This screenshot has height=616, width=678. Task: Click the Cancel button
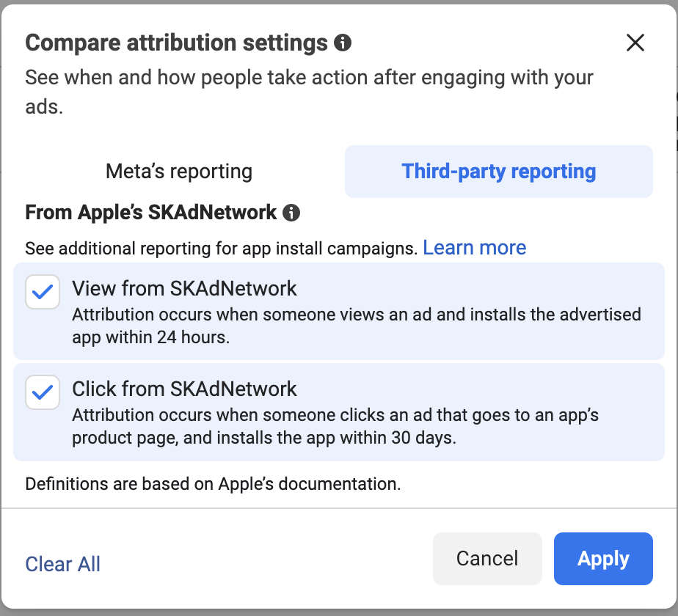tap(487, 559)
